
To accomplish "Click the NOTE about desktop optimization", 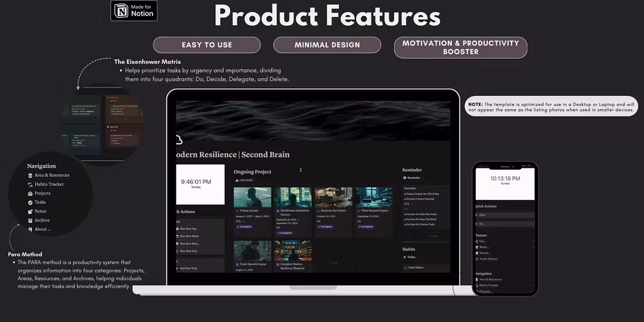I will 552,106.
